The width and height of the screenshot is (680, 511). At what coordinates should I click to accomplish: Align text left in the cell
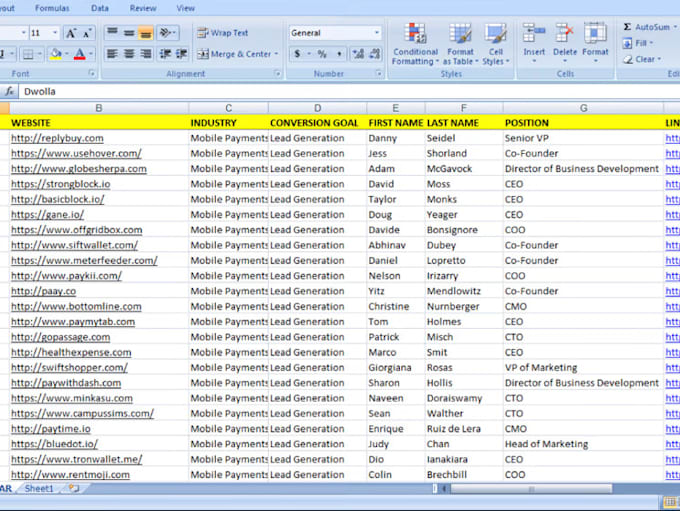113,54
